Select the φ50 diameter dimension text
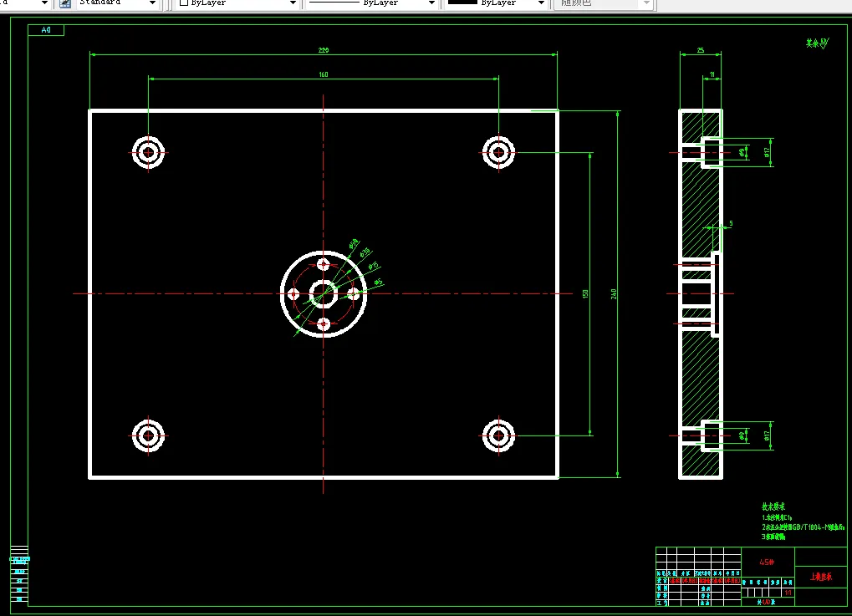 (x=354, y=243)
